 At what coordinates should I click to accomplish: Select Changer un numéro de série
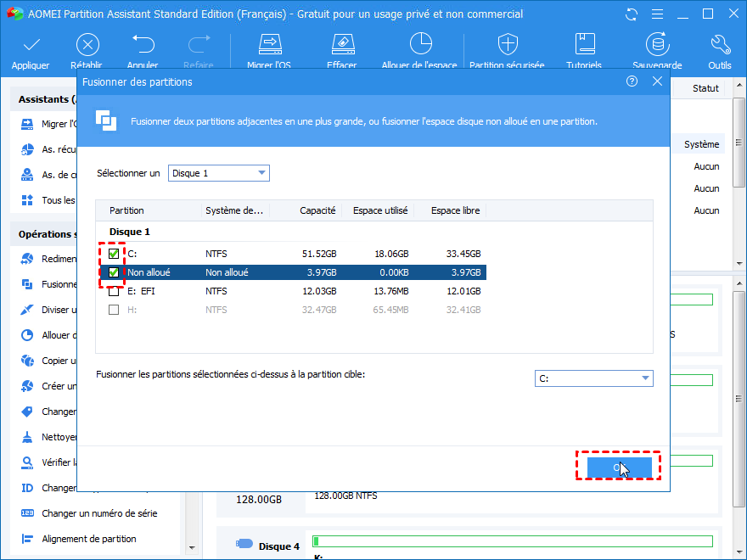[98, 513]
